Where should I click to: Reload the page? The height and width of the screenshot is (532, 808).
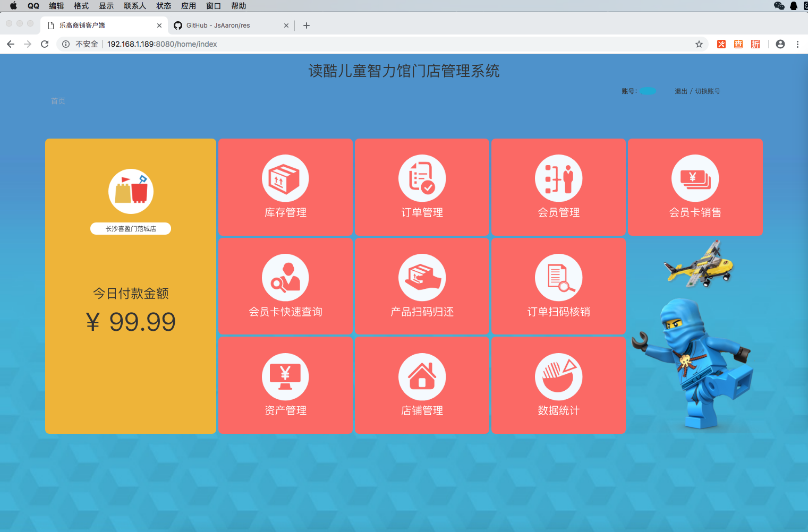[x=45, y=44]
